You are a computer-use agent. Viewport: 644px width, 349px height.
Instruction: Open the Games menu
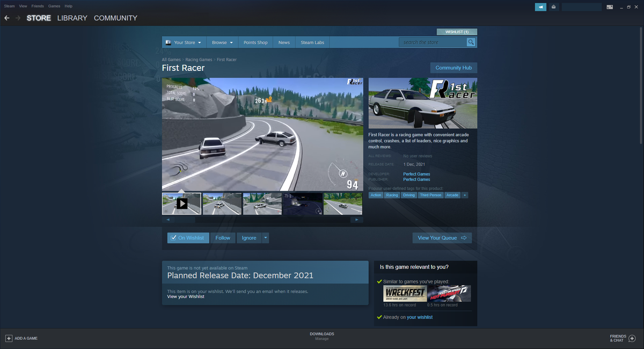pyautogui.click(x=54, y=6)
